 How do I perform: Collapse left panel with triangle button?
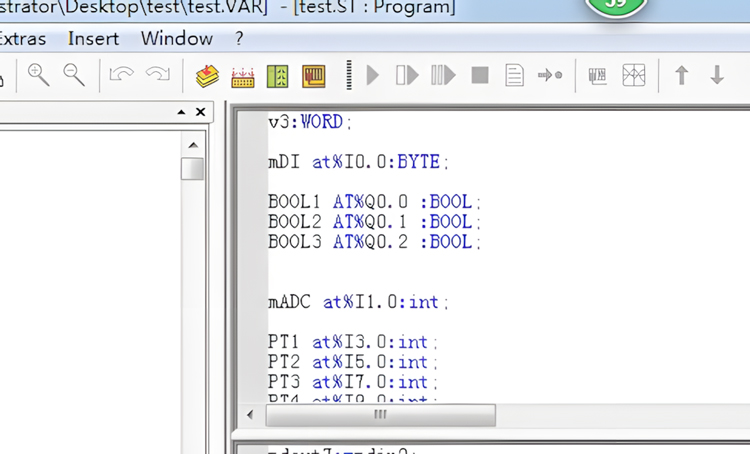click(182, 112)
